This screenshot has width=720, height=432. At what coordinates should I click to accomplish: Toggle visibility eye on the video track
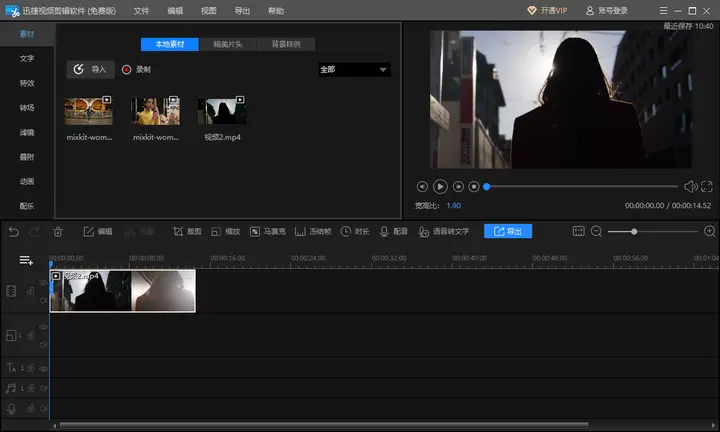pos(44,283)
